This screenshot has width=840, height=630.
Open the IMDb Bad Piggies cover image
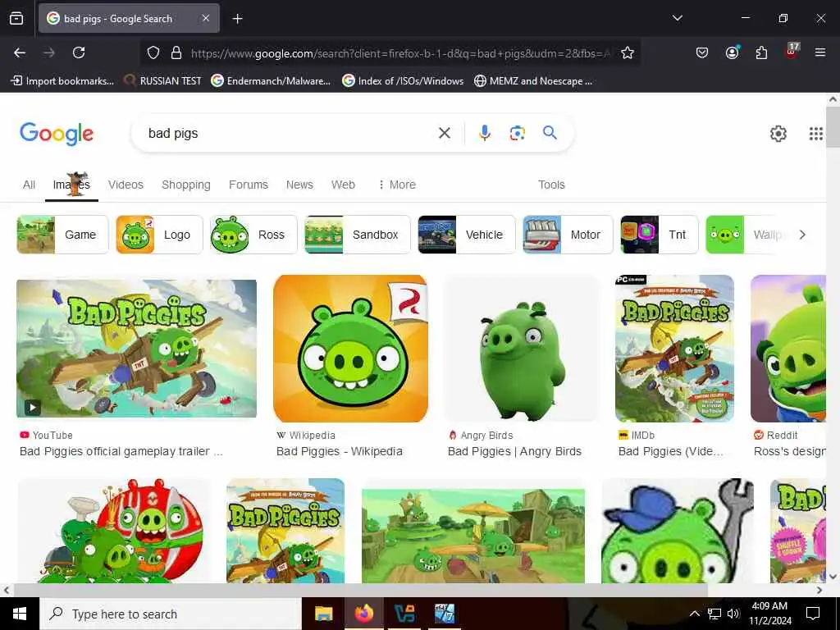(x=674, y=348)
